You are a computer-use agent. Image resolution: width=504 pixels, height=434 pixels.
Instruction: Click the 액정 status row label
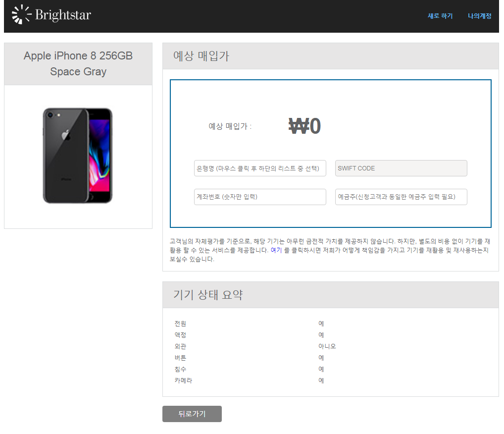click(180, 335)
